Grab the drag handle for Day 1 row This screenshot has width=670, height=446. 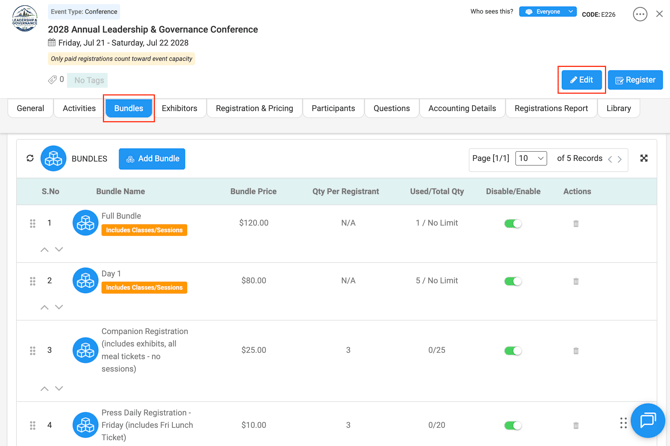pyautogui.click(x=32, y=281)
